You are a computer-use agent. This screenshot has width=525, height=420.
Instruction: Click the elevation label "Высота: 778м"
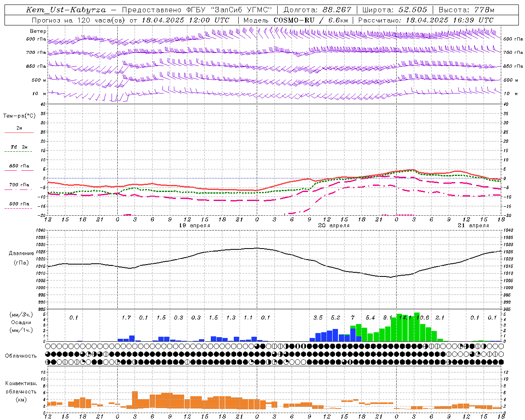point(466,10)
